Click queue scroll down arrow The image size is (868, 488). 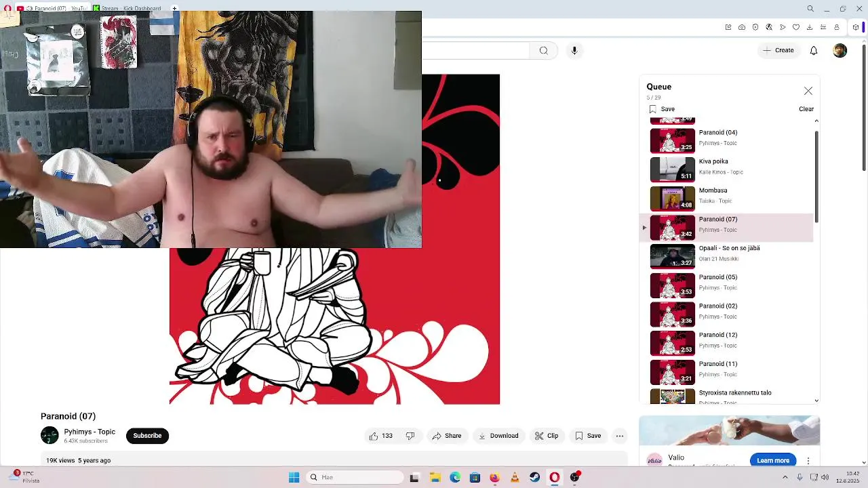pyautogui.click(x=816, y=401)
